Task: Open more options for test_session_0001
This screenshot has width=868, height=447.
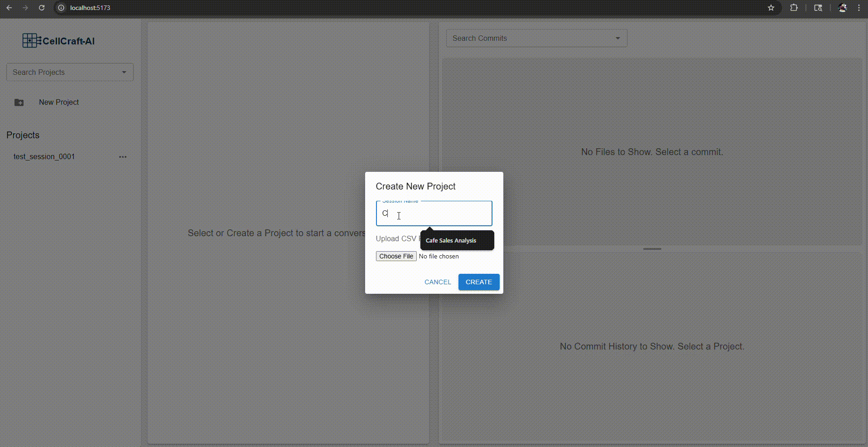Action: [x=123, y=157]
